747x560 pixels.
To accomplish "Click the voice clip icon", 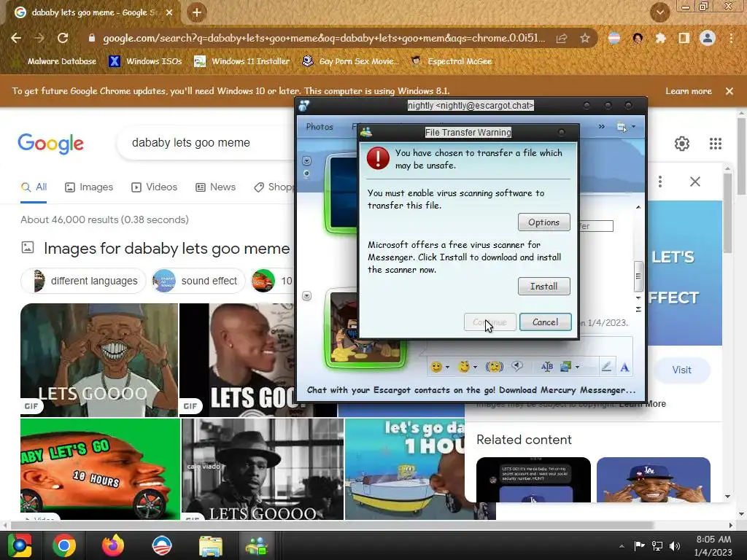I will (517, 366).
